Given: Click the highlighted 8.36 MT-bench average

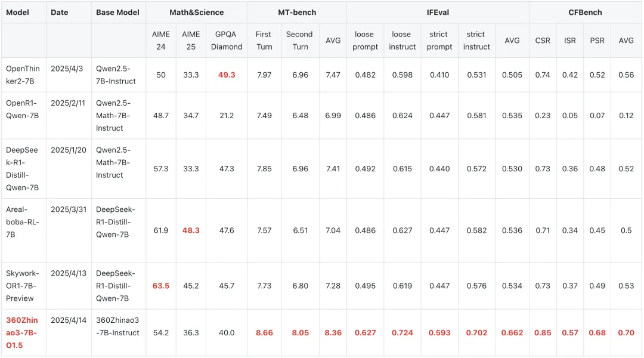Looking at the screenshot, I should click(333, 332).
